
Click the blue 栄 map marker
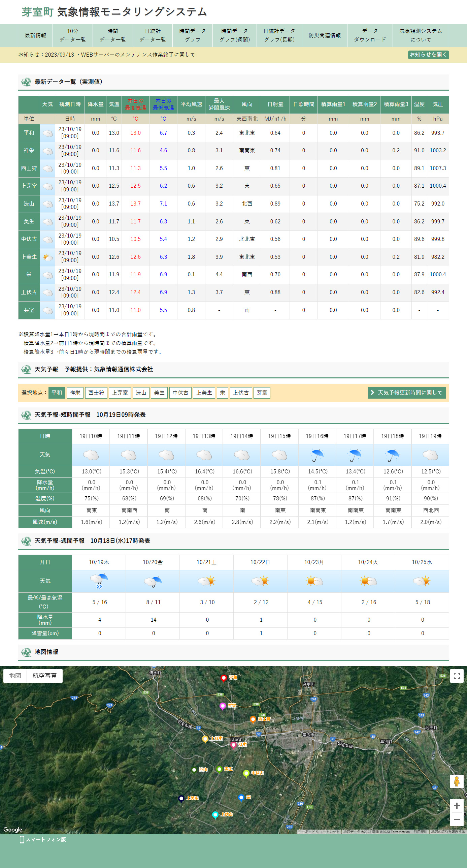(x=241, y=798)
